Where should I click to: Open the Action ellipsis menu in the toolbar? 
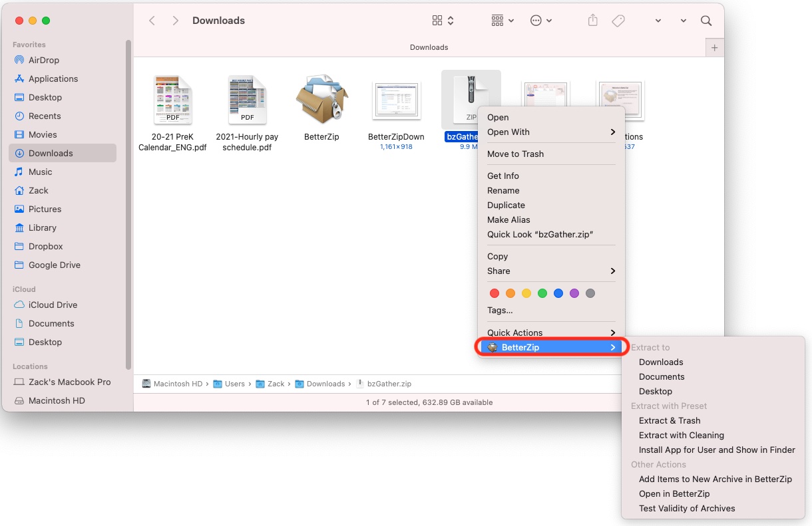541,21
